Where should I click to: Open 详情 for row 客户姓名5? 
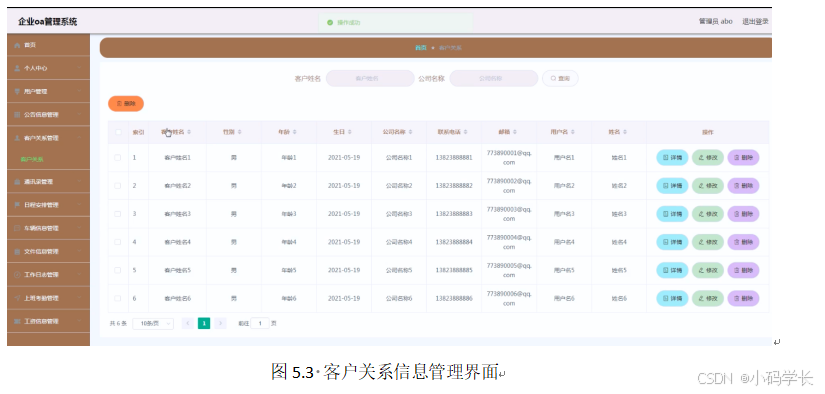pos(672,270)
